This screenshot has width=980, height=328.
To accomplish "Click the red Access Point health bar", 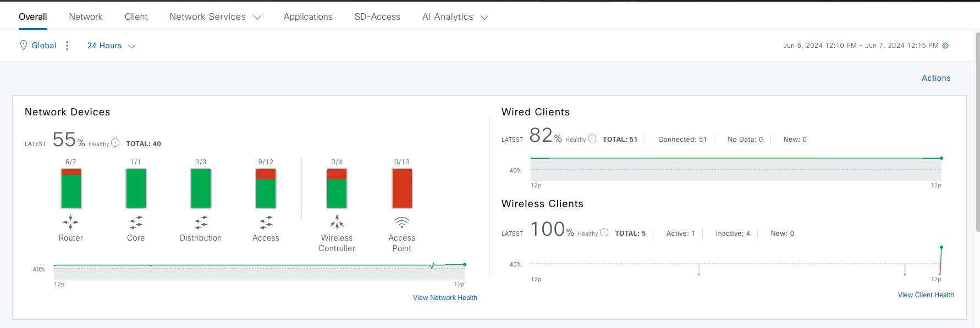I will [402, 188].
